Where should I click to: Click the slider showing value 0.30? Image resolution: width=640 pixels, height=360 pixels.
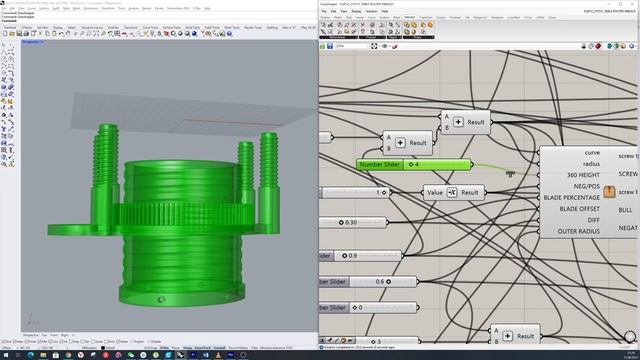point(353,222)
